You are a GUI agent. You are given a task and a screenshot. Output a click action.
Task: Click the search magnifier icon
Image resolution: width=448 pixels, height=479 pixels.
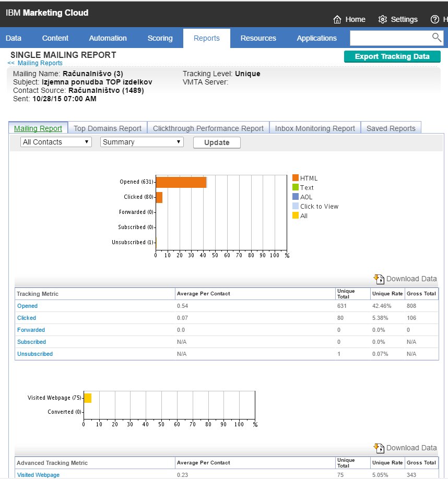437,38
